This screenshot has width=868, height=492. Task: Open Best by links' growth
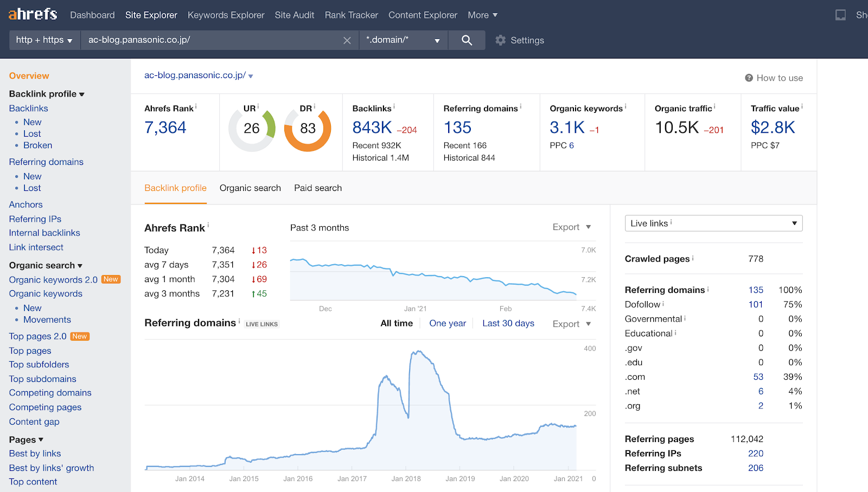point(52,468)
